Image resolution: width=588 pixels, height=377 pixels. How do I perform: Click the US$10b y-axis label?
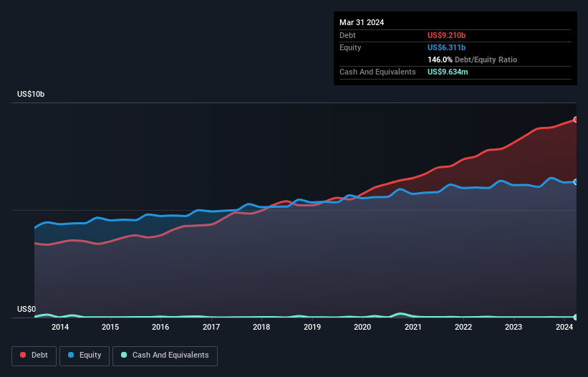point(31,94)
